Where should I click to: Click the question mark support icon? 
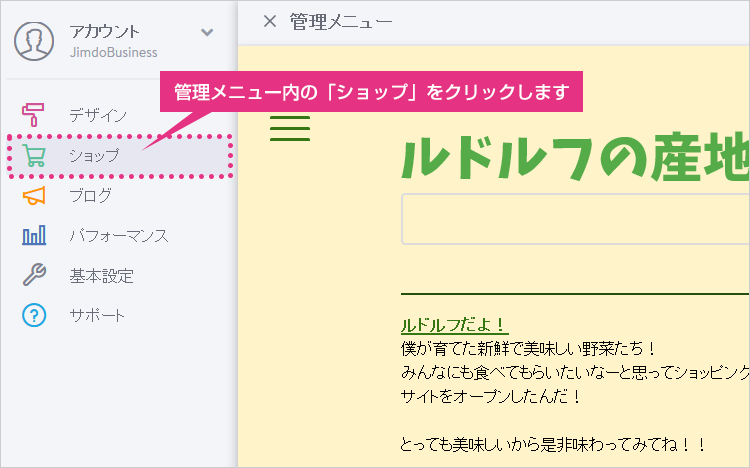coord(34,315)
